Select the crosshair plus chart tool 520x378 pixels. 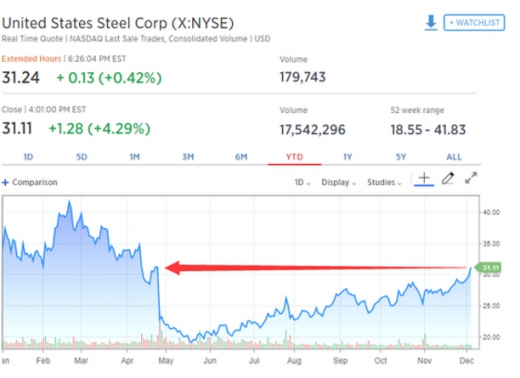424,178
